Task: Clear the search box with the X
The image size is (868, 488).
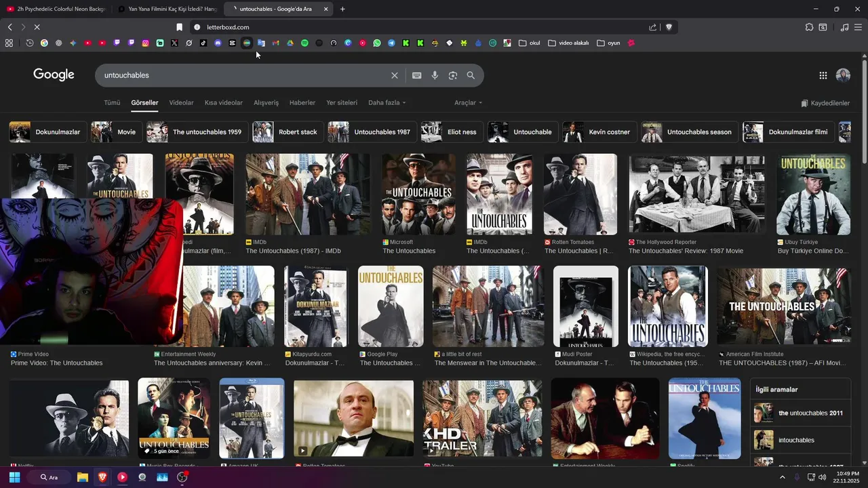Action: (394, 75)
